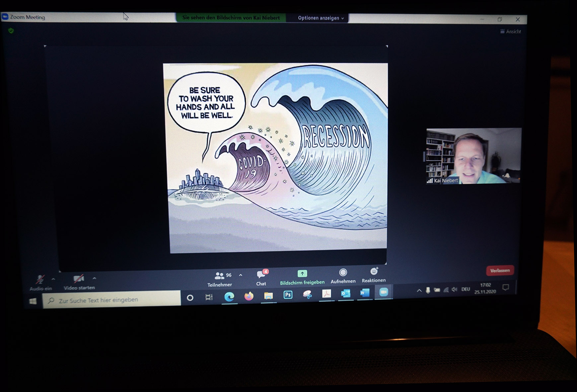
Task: Open Adobe Acrobat from taskbar
Action: coord(326,293)
